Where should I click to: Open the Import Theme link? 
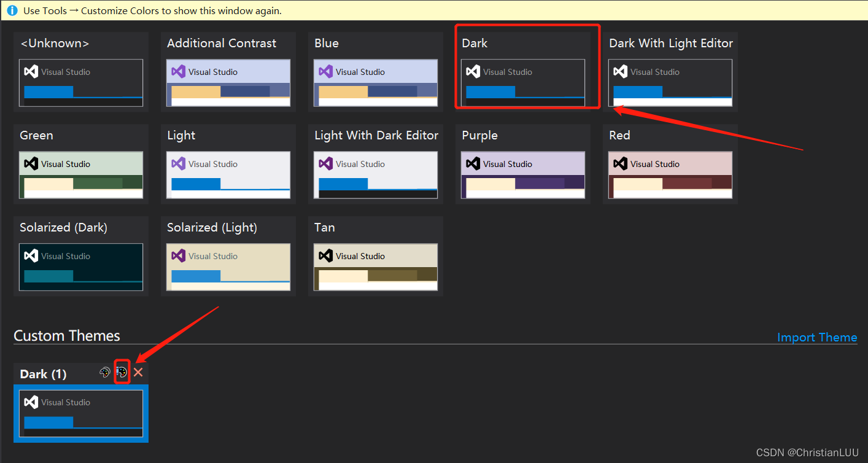coord(817,337)
